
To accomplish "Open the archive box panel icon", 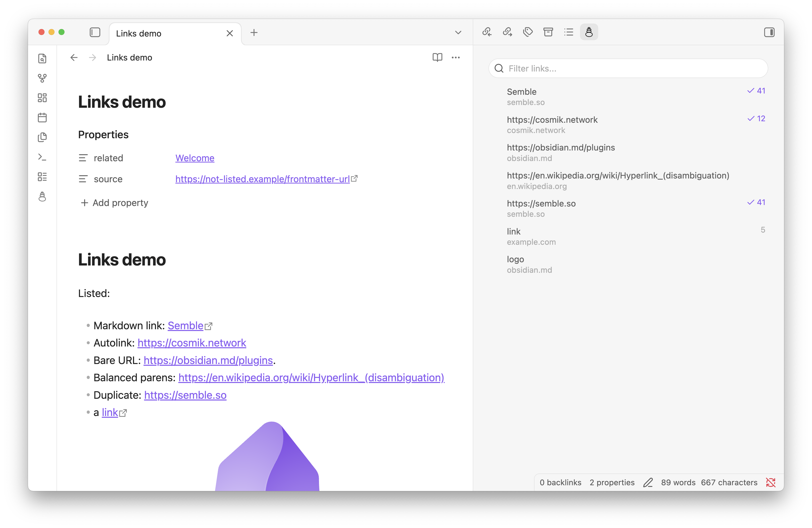I will tap(548, 32).
